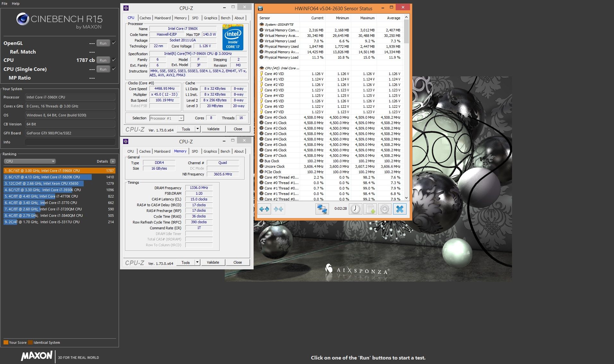614x364 pixels.
Task: Select ranking entry Intel Core i7-5820K
Action: (x=59, y=177)
